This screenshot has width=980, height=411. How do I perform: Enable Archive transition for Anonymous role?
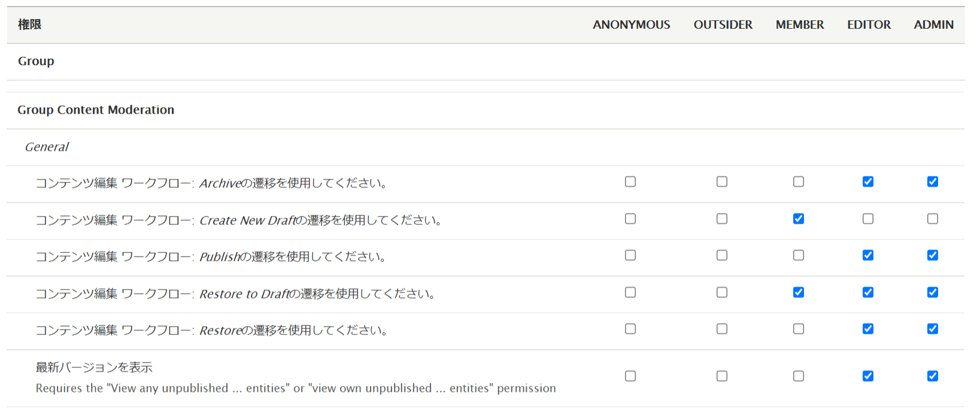(x=630, y=182)
